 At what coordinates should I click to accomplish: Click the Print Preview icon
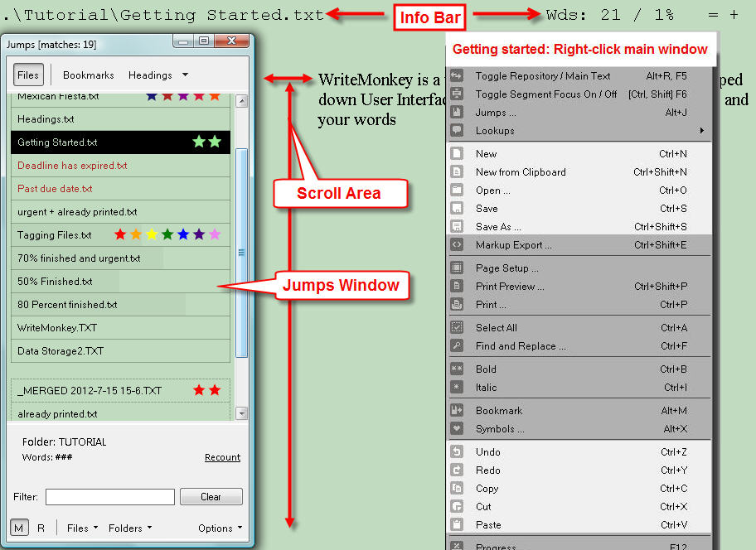(457, 286)
